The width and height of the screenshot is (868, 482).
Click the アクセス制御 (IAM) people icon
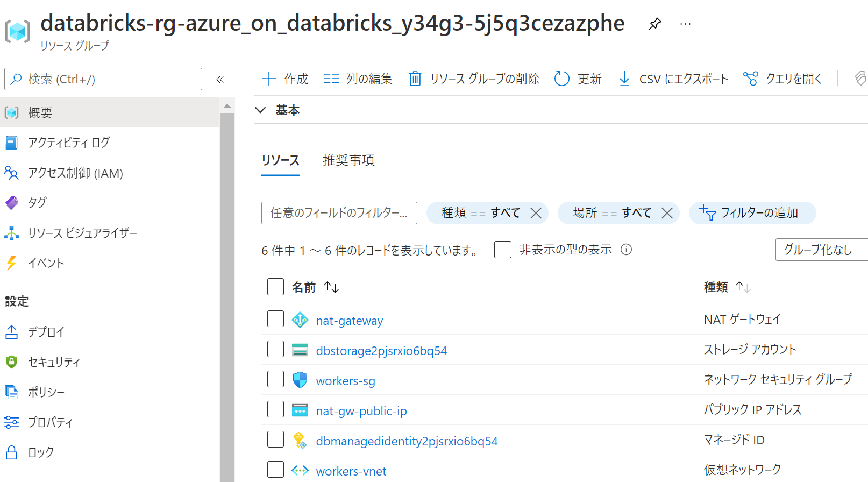[x=11, y=173]
